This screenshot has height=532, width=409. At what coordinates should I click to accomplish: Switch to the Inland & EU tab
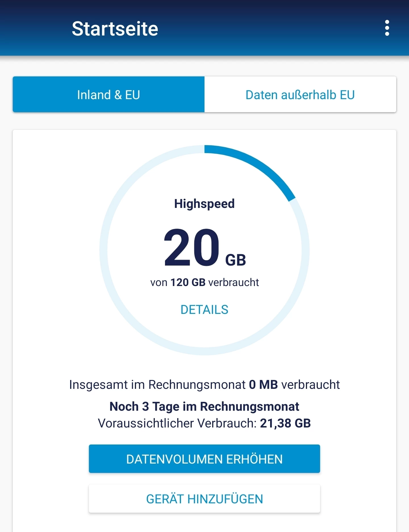(108, 94)
